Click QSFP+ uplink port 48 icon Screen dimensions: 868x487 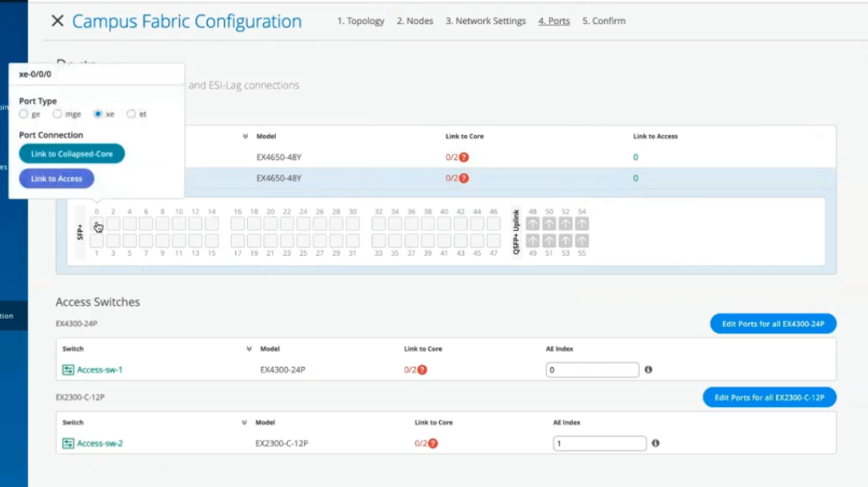pos(533,224)
